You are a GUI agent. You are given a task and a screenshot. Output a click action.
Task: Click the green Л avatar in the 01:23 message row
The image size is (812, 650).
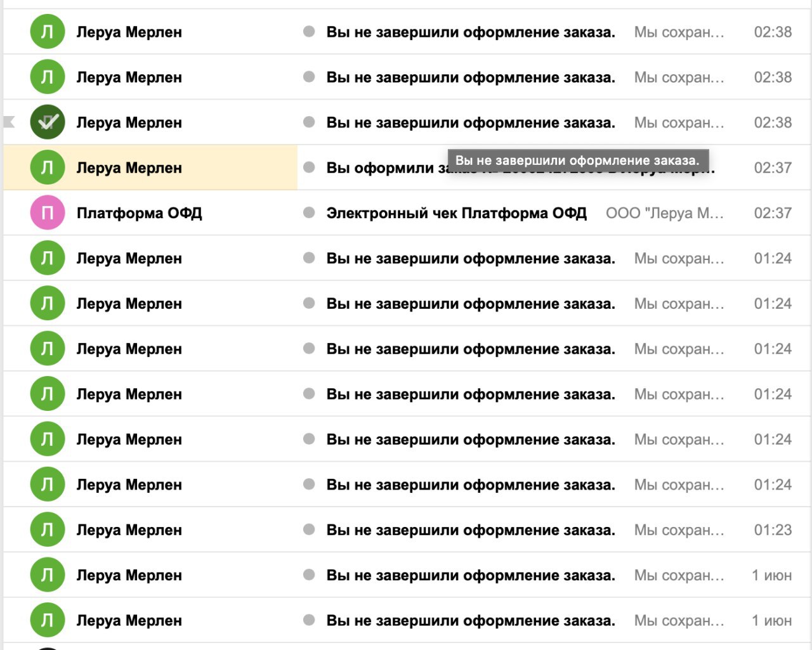point(48,530)
